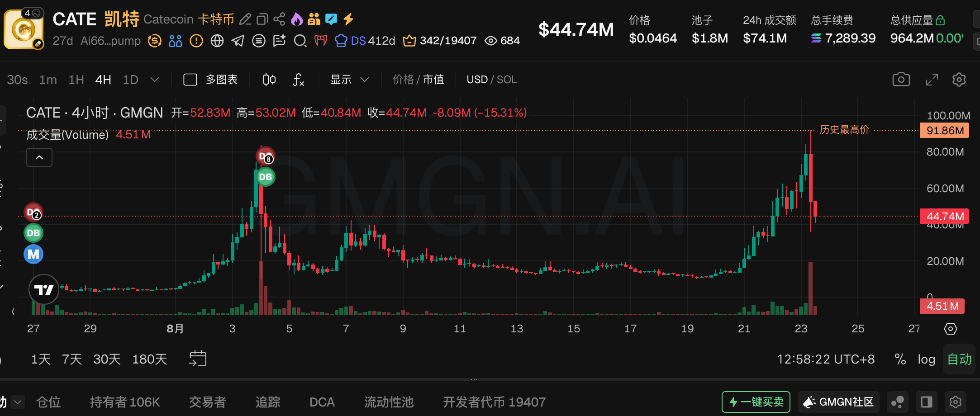Open the 开发者代币 19407 tab
The height and width of the screenshot is (416, 980).
click(x=494, y=402)
